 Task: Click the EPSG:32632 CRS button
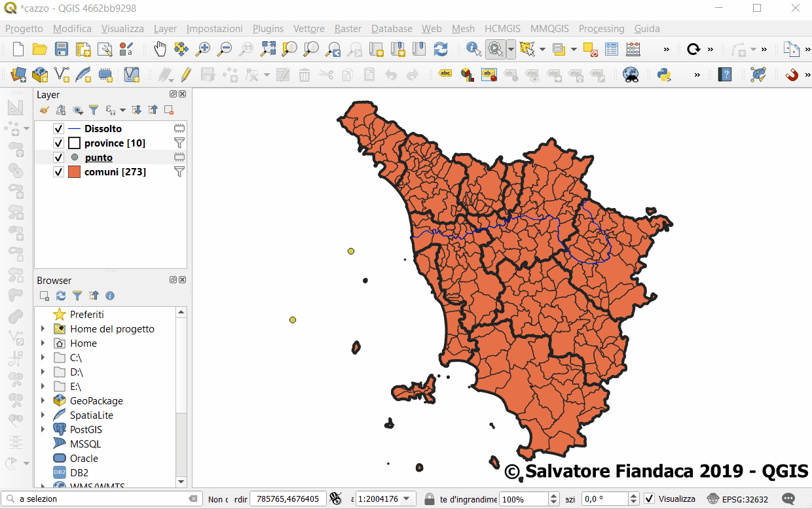[x=738, y=499]
